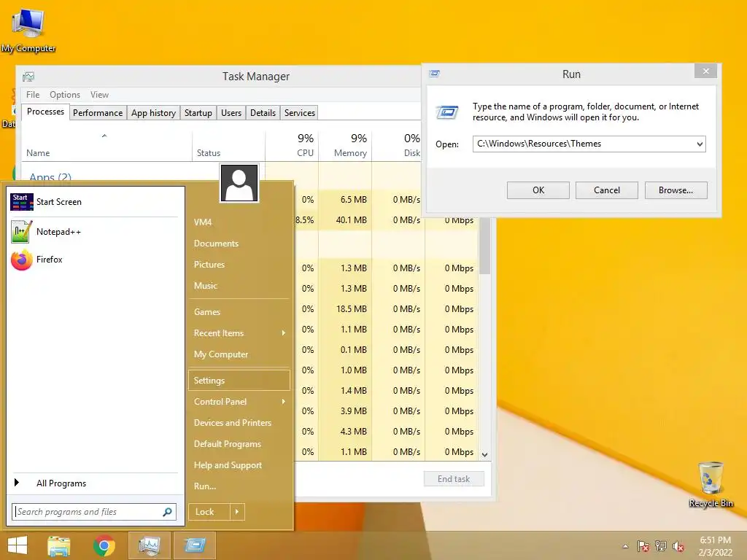Viewport: 747px width, 560px height.
Task: Click the Run dialog title bar icon
Action: click(x=435, y=74)
